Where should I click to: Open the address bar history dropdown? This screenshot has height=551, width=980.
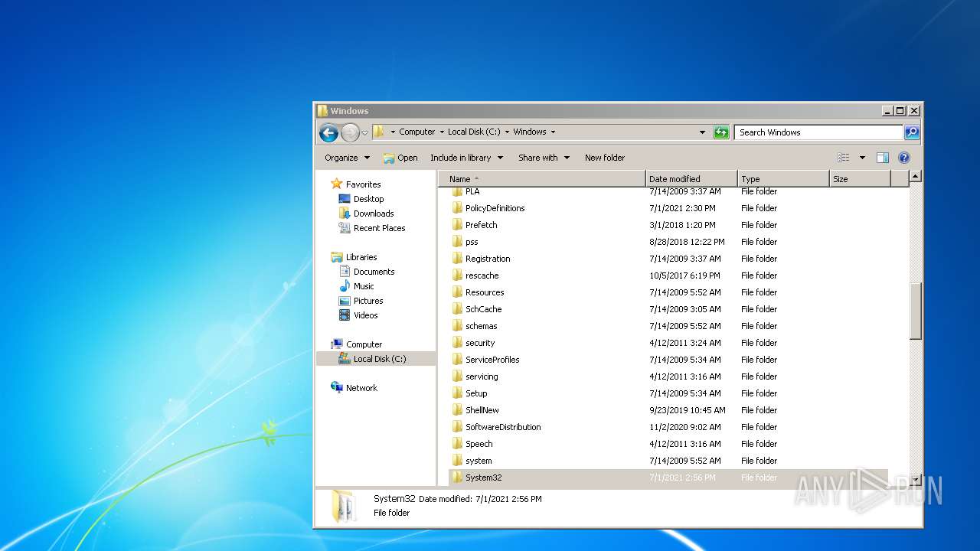click(702, 132)
